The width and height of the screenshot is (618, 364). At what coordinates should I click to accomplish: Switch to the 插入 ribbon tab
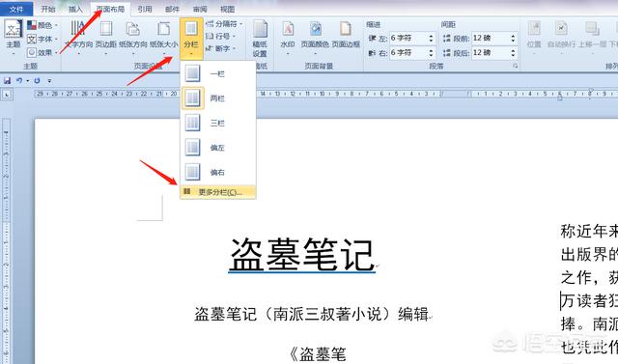pos(75,9)
